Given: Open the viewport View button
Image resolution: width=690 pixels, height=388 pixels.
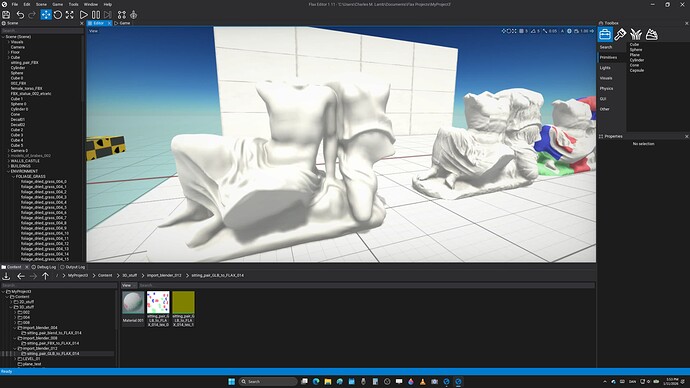Looking at the screenshot, I should 93,31.
